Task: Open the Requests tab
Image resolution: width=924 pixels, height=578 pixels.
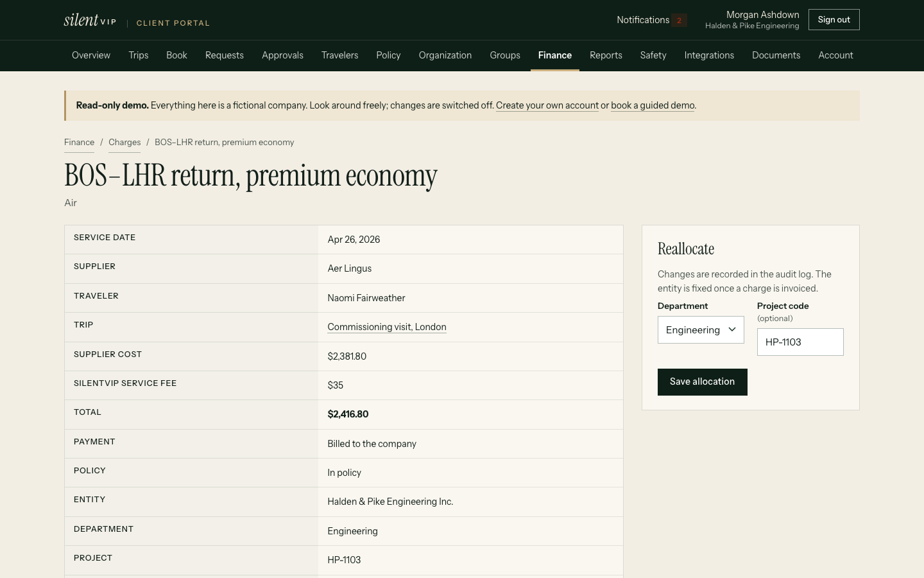Action: click(x=225, y=55)
